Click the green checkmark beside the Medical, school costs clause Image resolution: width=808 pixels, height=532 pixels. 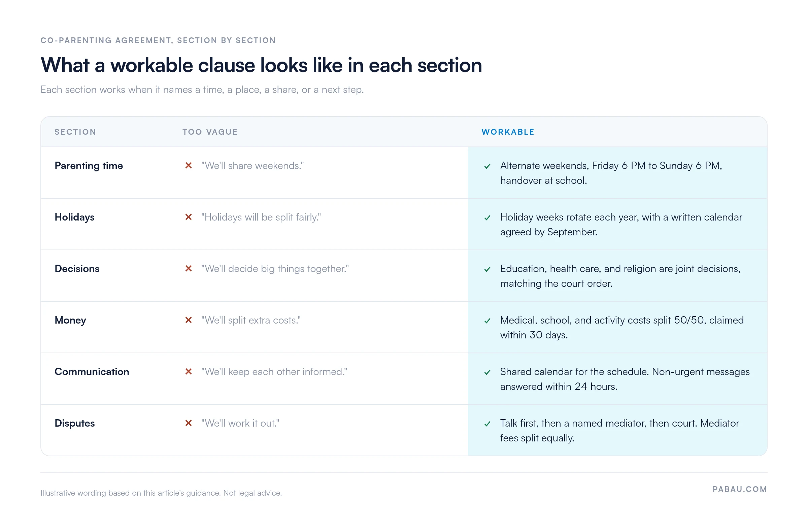click(487, 321)
